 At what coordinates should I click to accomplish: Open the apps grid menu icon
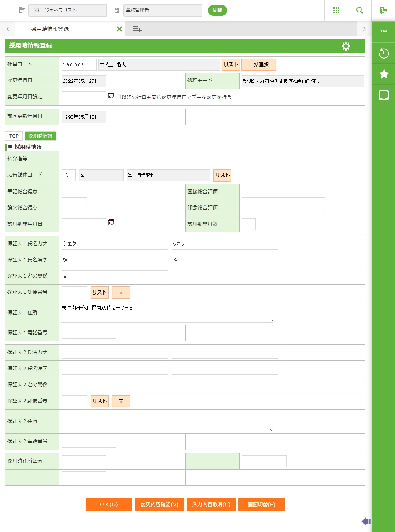coord(336,10)
